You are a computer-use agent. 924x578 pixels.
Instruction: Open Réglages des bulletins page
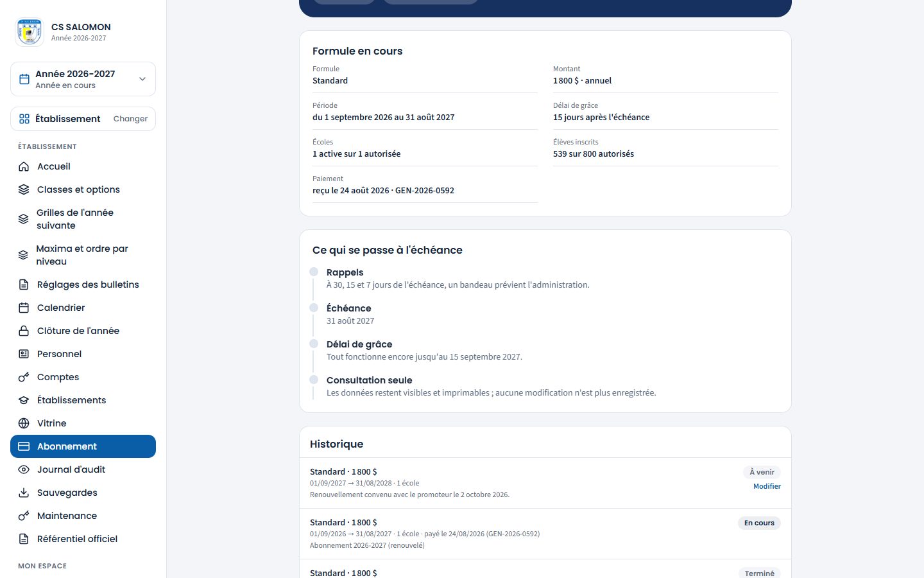tap(83, 285)
